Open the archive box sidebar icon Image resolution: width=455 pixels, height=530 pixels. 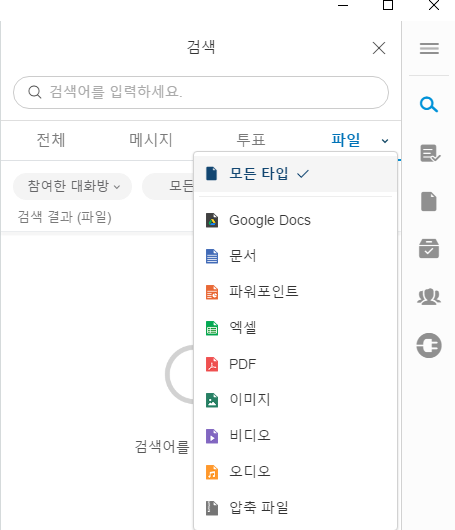pos(429,248)
